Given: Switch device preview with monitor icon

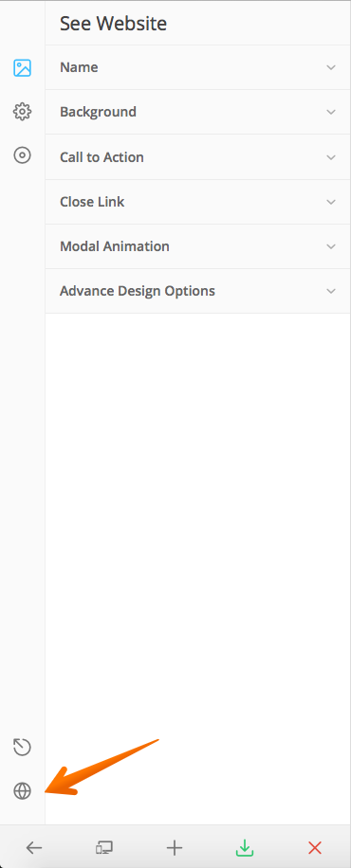Looking at the screenshot, I should click(x=104, y=847).
